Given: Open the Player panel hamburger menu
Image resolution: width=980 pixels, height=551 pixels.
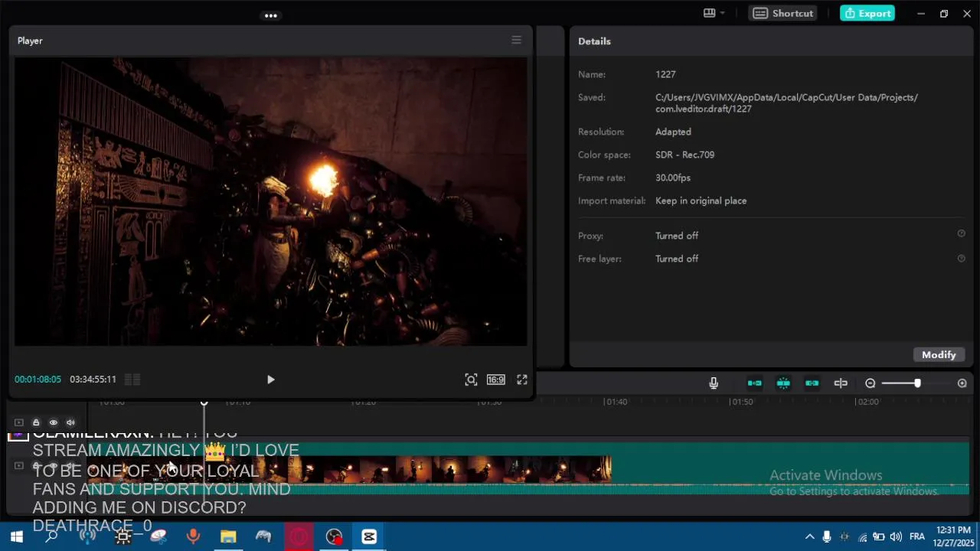Looking at the screenshot, I should (x=516, y=40).
